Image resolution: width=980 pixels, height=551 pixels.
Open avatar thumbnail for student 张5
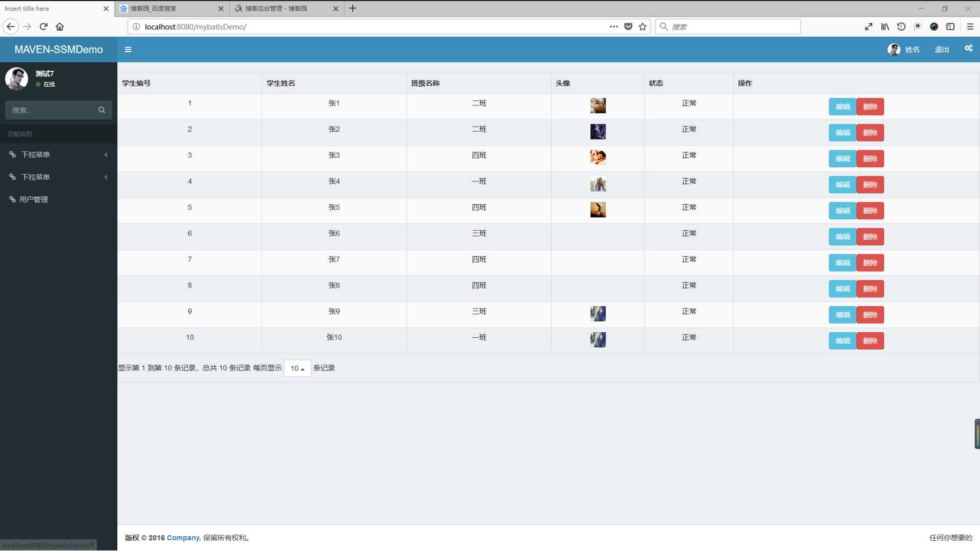pos(598,210)
